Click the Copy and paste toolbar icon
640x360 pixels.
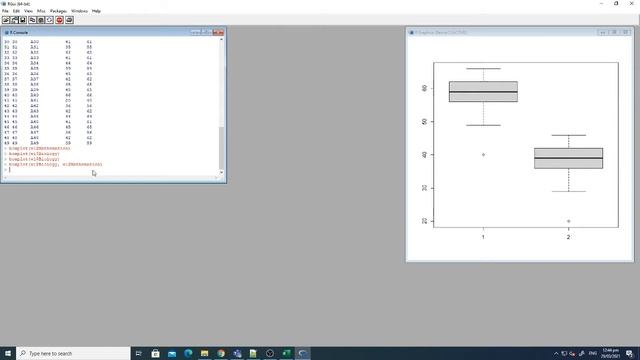click(49, 20)
